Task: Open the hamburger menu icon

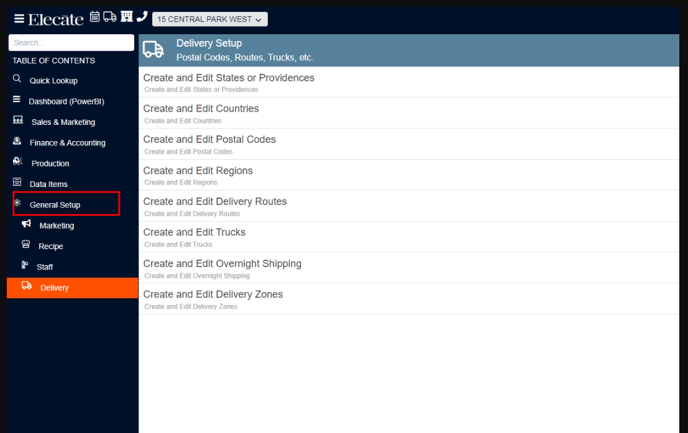Action: [19, 18]
